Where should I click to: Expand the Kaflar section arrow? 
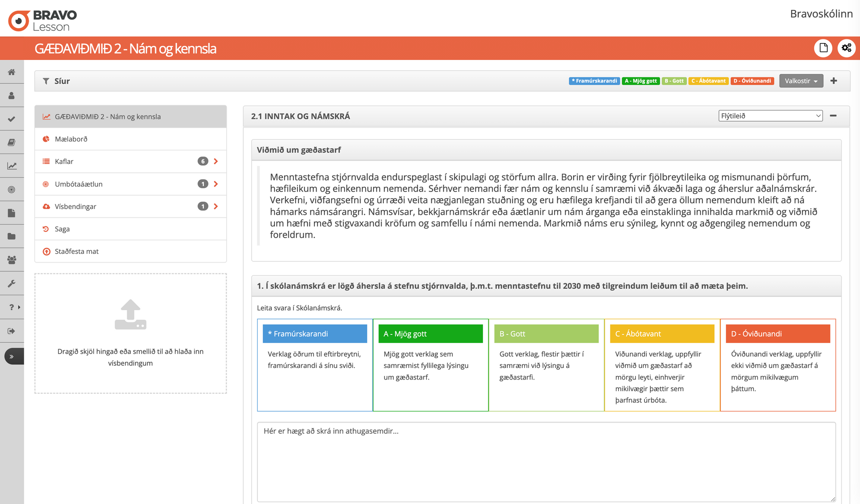216,162
